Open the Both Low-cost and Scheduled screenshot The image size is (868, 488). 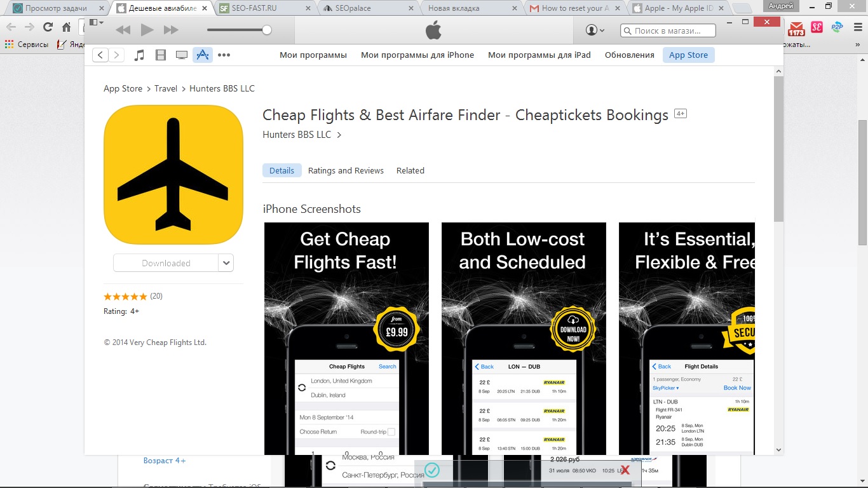[x=524, y=338]
